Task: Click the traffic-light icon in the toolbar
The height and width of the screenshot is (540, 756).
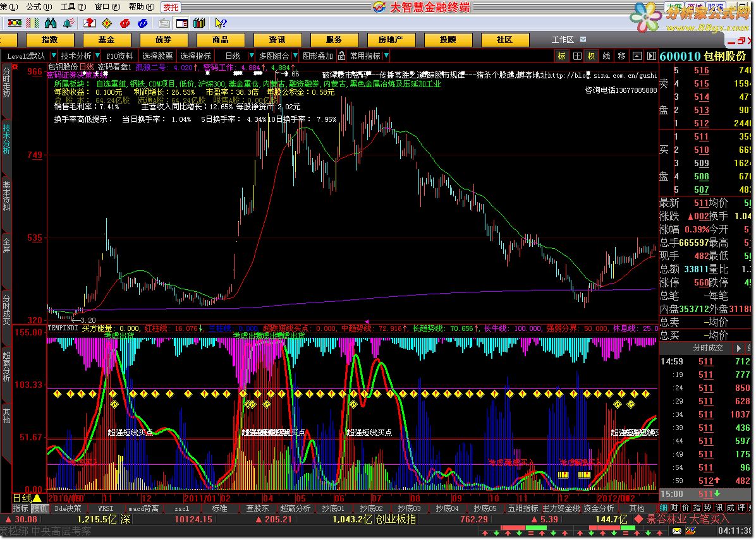Action: click(x=15, y=23)
